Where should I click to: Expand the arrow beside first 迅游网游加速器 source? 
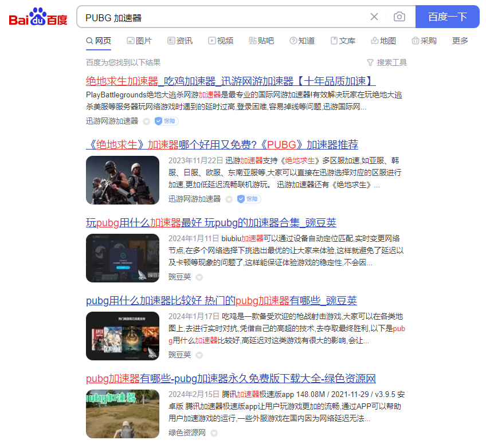(146, 121)
